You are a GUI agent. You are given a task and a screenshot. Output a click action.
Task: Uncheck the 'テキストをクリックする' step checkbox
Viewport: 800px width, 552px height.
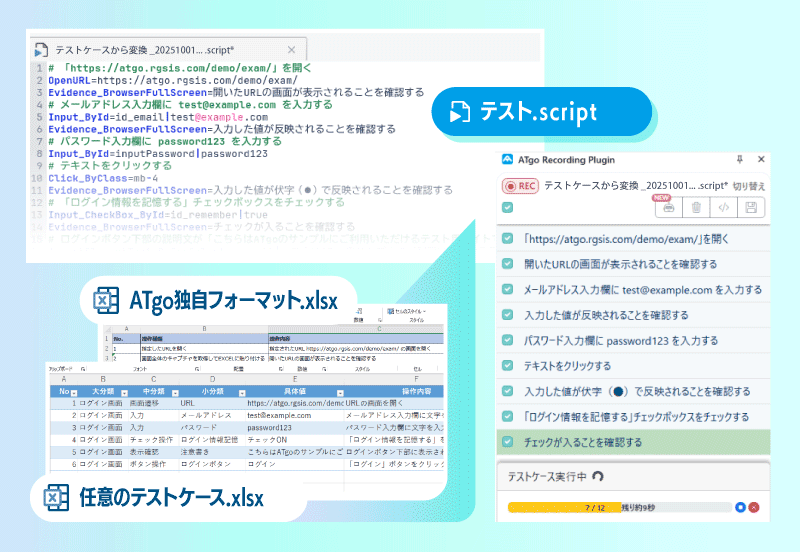pos(508,366)
